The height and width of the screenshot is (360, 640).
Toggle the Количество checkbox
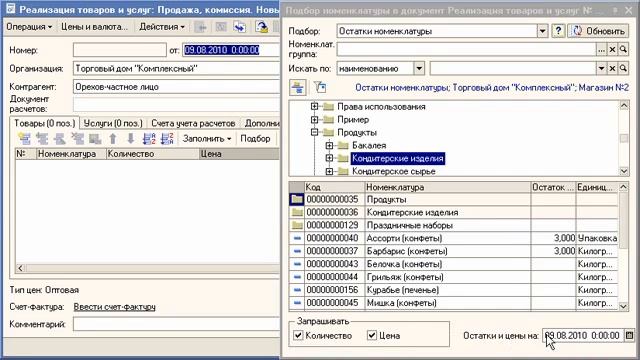(298, 336)
